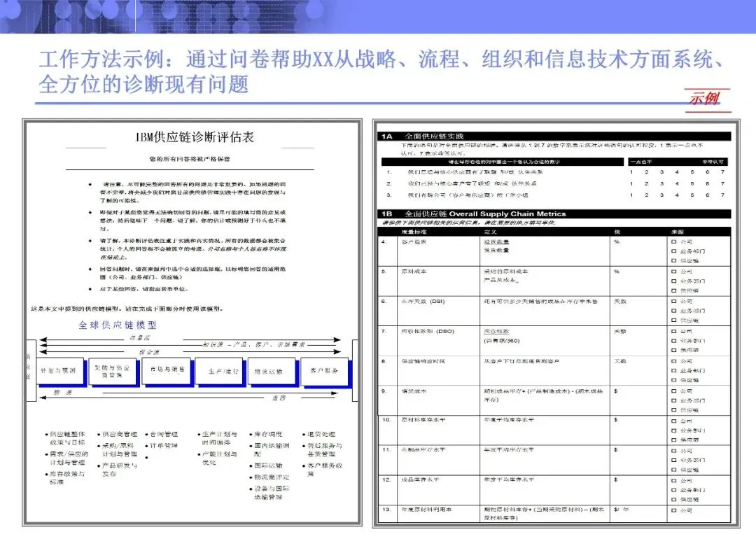Screen dimensions: 756x534
Task: Choose rating 7 for question 1
Action: point(722,172)
